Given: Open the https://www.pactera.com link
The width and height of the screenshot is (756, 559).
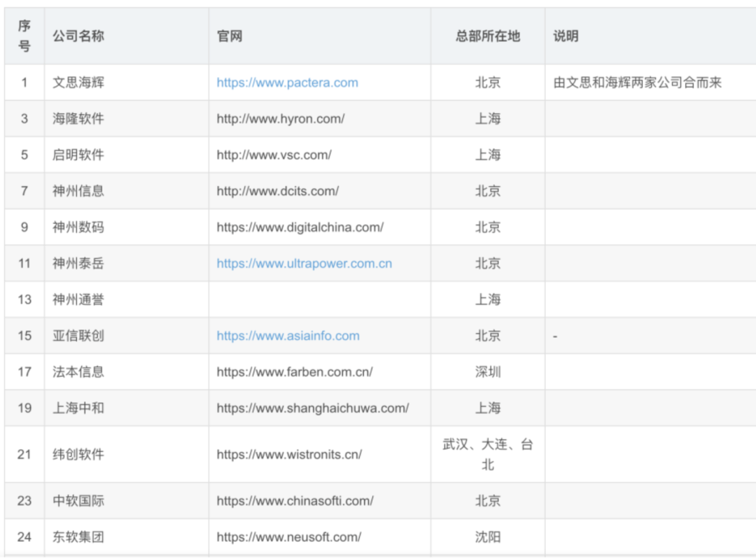Looking at the screenshot, I should click(x=287, y=83).
